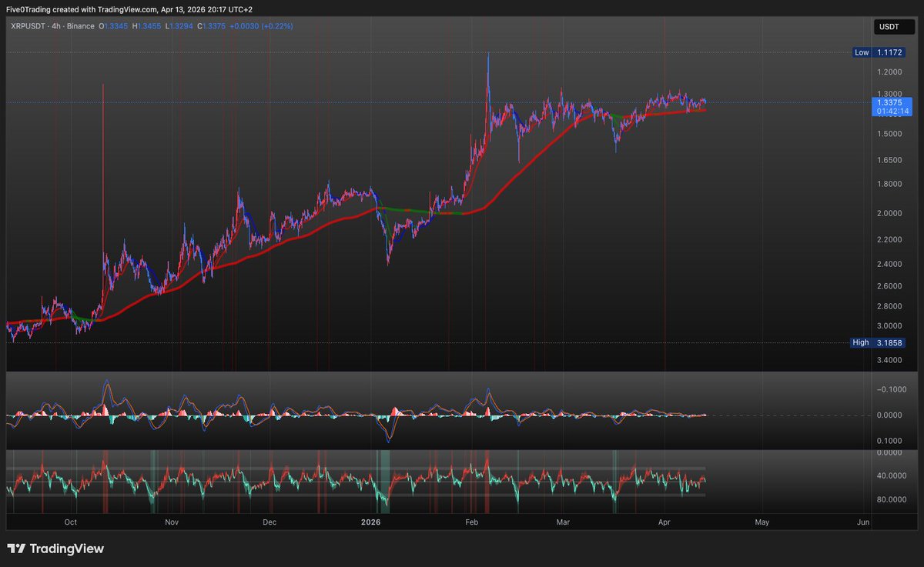924x567 pixels.
Task: Click the open value O1.3345 in legend
Action: coord(114,26)
